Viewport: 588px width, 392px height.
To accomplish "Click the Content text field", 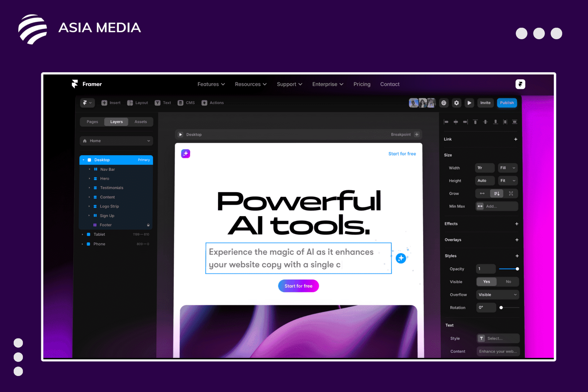I will 498,351.
